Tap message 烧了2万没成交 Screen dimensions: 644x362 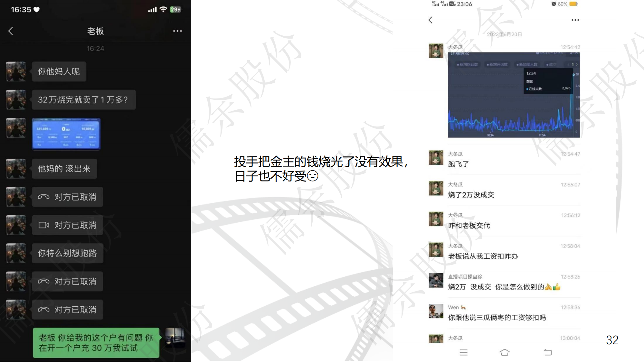471,195
